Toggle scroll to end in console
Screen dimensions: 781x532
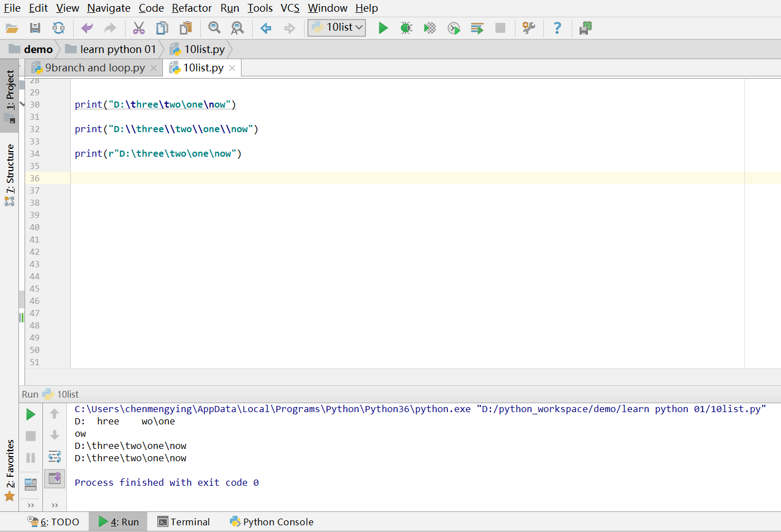[x=55, y=478]
